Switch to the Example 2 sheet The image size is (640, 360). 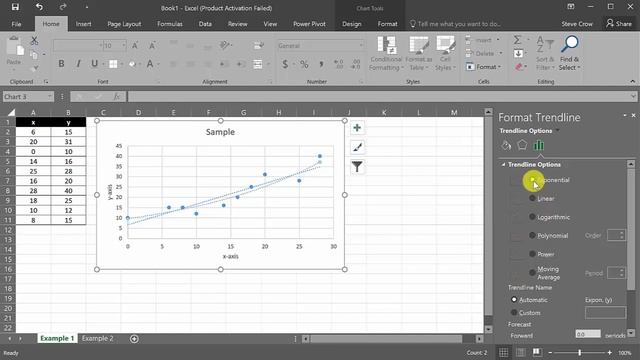tap(98, 338)
